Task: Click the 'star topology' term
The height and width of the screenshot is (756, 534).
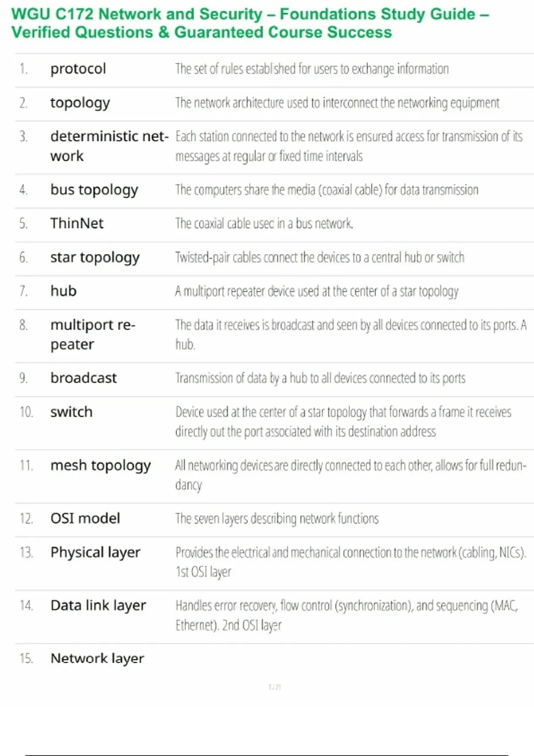Action: (95, 257)
